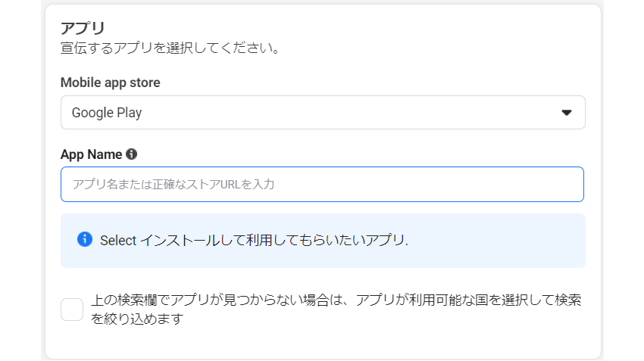Click the info icon beside App Name
This screenshot has width=644, height=361.
point(131,154)
